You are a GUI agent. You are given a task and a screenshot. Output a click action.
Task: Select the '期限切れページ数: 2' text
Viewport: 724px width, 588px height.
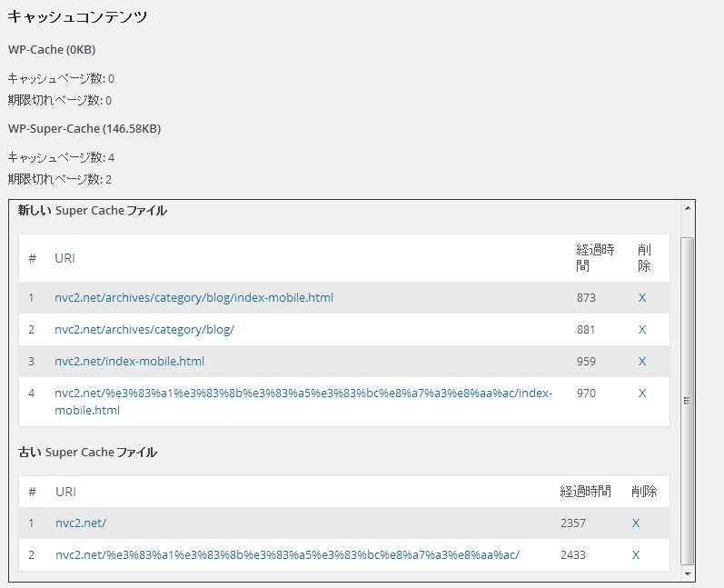click(60, 179)
